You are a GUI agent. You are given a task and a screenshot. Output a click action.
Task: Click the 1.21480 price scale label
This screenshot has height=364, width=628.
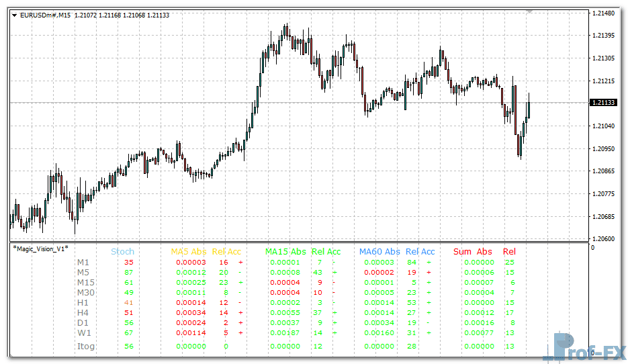point(603,13)
